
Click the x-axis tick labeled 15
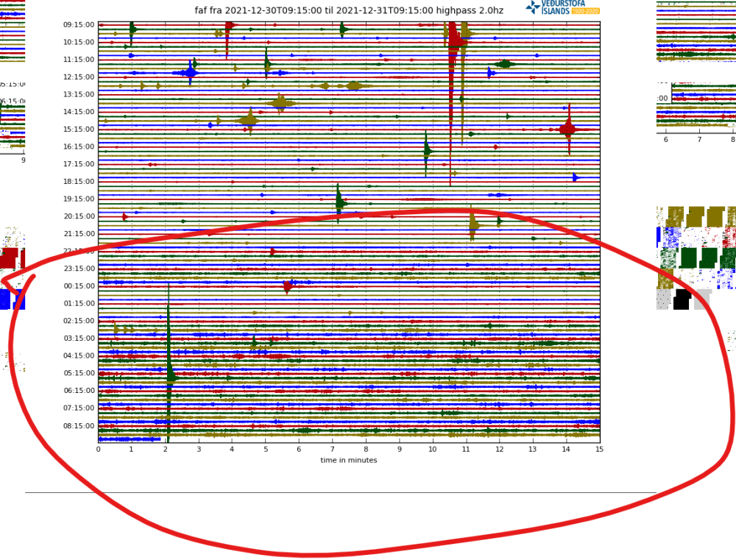[x=599, y=449]
